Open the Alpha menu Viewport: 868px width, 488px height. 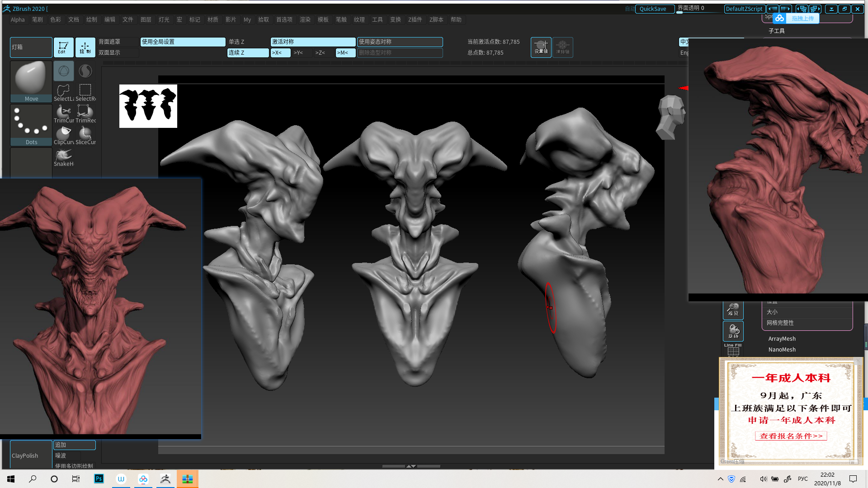[18, 19]
